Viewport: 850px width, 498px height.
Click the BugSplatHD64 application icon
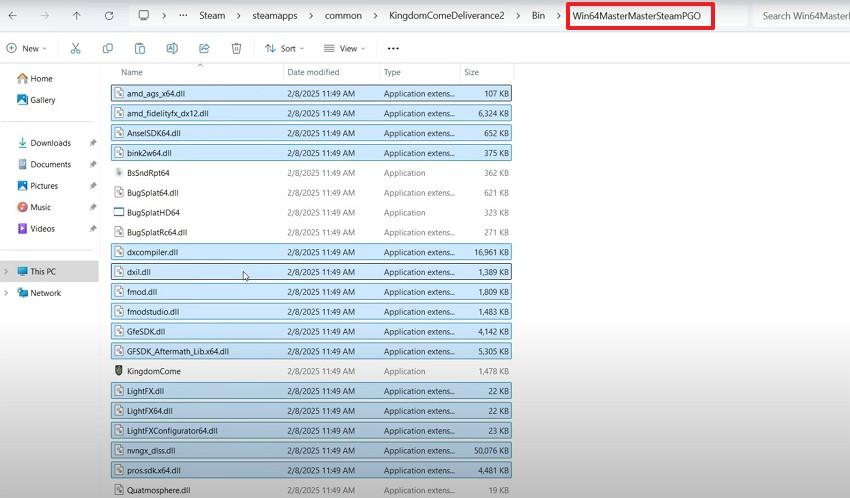tap(119, 212)
